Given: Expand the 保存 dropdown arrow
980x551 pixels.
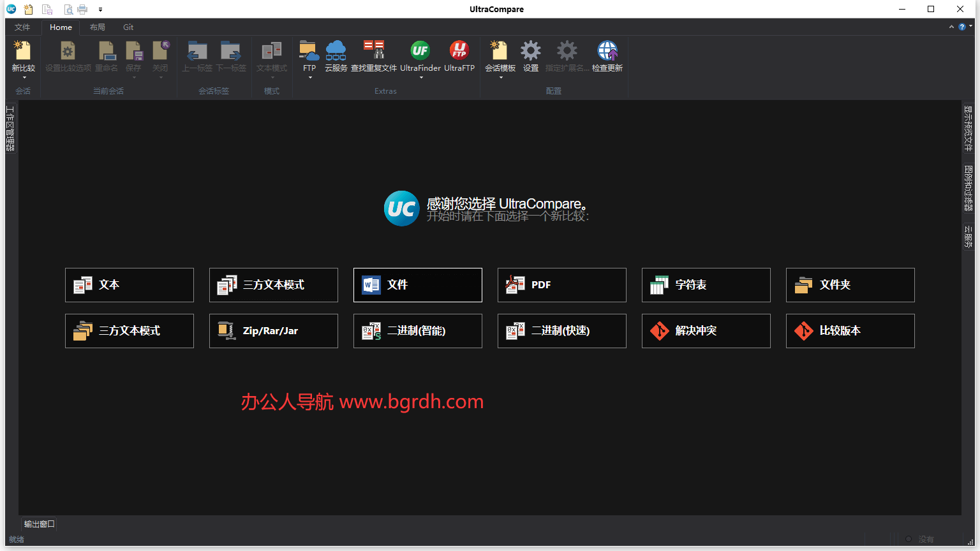Looking at the screenshot, I should pos(134,78).
